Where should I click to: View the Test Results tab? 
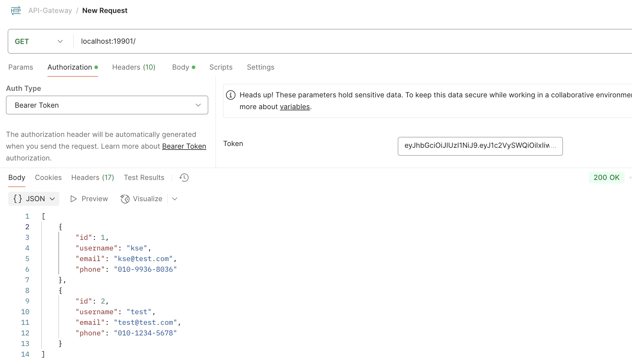click(x=144, y=178)
